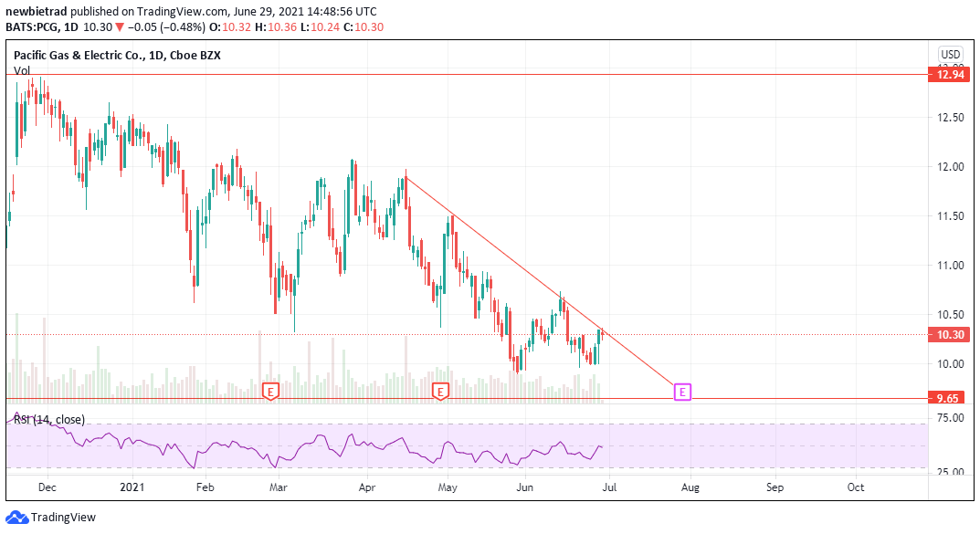This screenshot has width=980, height=534.
Task: Click the −0.05 (−0.48%) change value
Action: [166, 26]
